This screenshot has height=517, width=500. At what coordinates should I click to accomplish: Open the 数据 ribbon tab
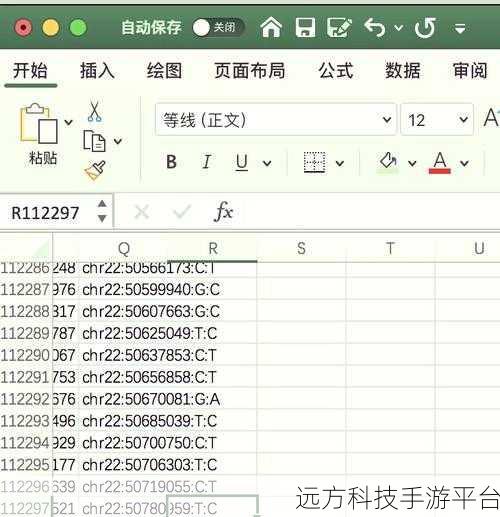point(403,71)
